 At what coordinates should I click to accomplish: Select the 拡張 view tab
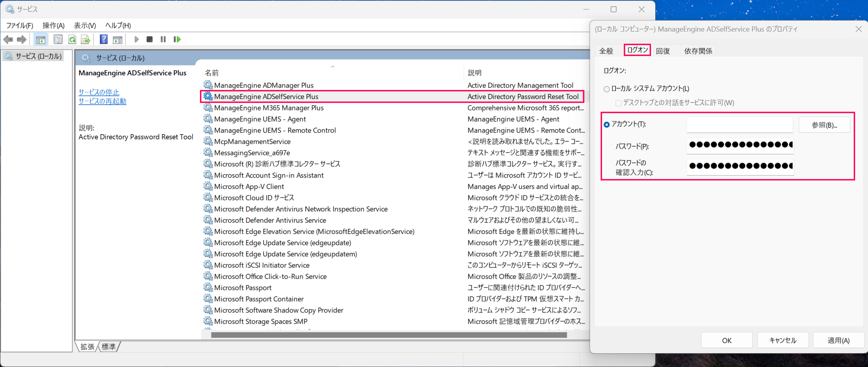87,346
